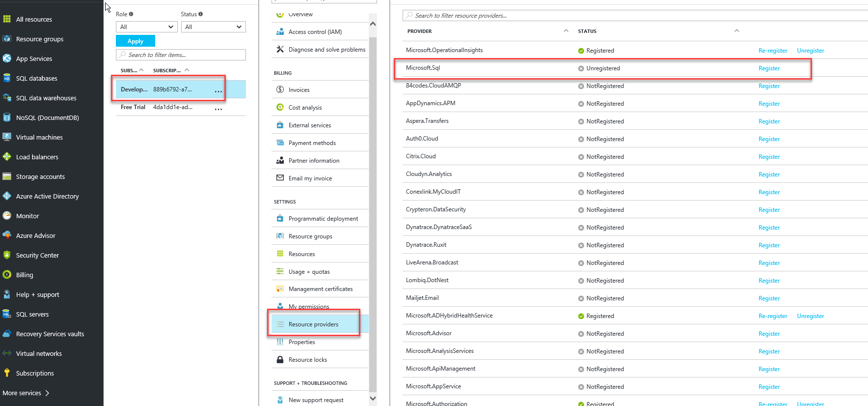Click the Invoices dollar icon
This screenshot has height=406, width=868.
tap(280, 89)
